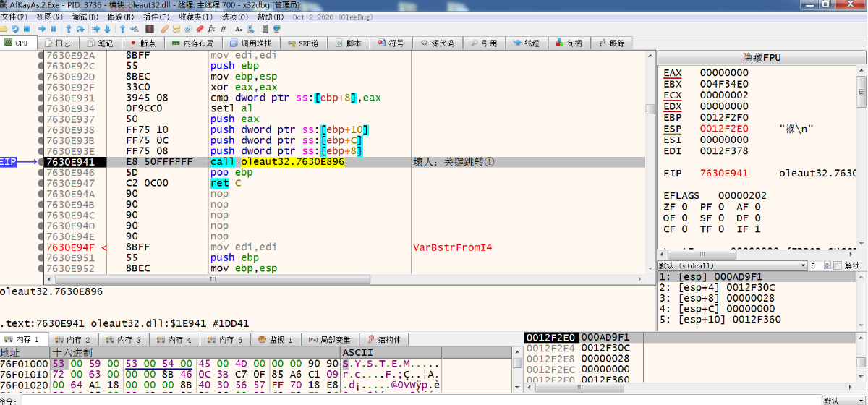Click the # Variables toolbar icon
The height and width of the screenshot is (405, 868).
click(x=223, y=29)
